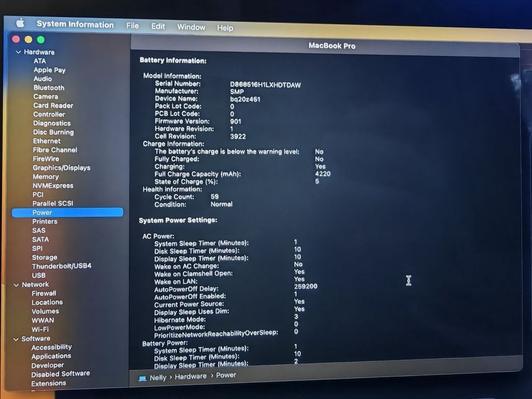Image resolution: width=532 pixels, height=399 pixels.
Task: Select Memory in the sidebar
Action: [x=46, y=177]
